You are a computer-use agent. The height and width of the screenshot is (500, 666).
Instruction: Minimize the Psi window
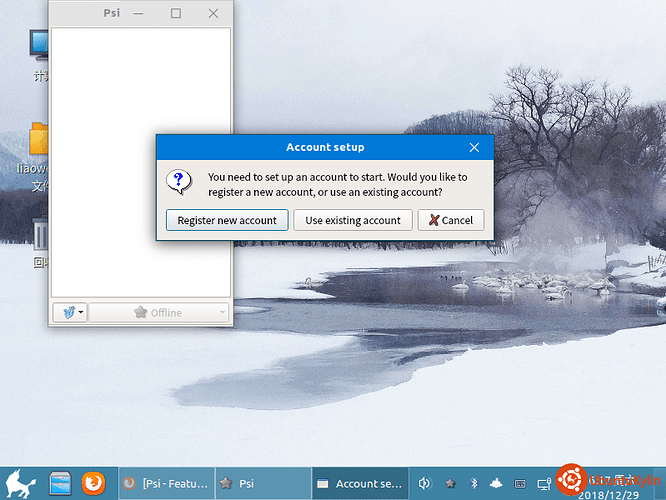coord(138,14)
